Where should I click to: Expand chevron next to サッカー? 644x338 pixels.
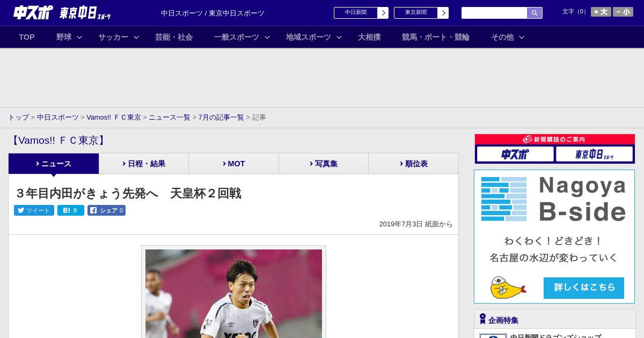[x=136, y=37]
